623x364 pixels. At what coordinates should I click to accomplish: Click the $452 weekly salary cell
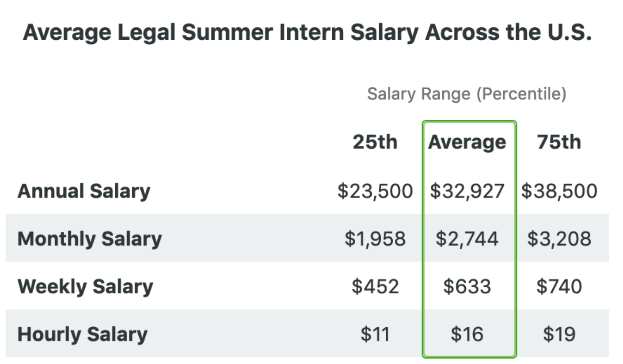click(375, 287)
